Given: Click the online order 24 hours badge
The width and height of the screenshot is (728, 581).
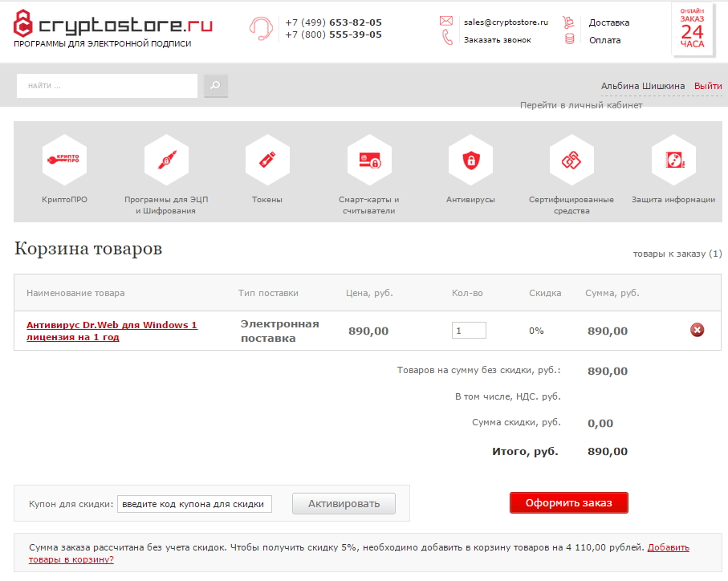Looking at the screenshot, I should coord(692,30).
